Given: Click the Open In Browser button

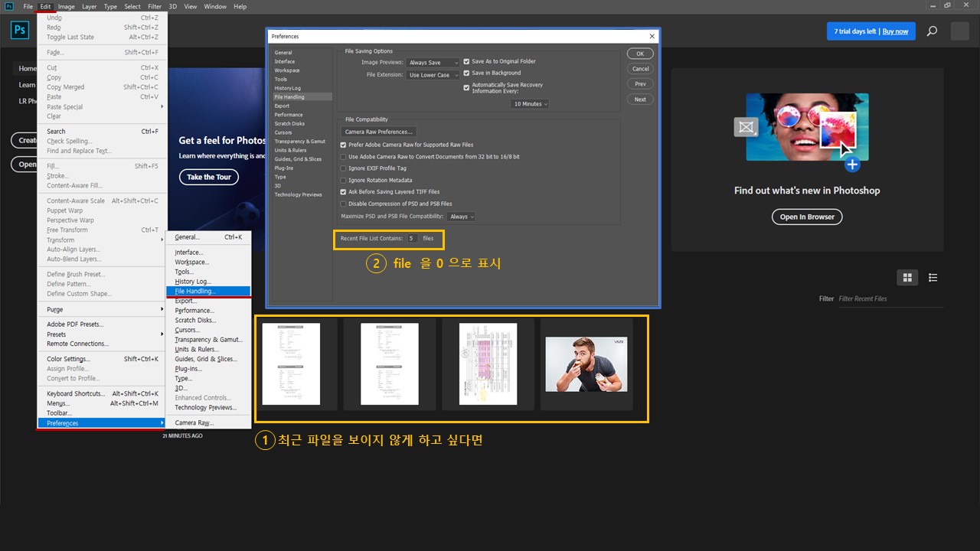Looking at the screenshot, I should (807, 217).
